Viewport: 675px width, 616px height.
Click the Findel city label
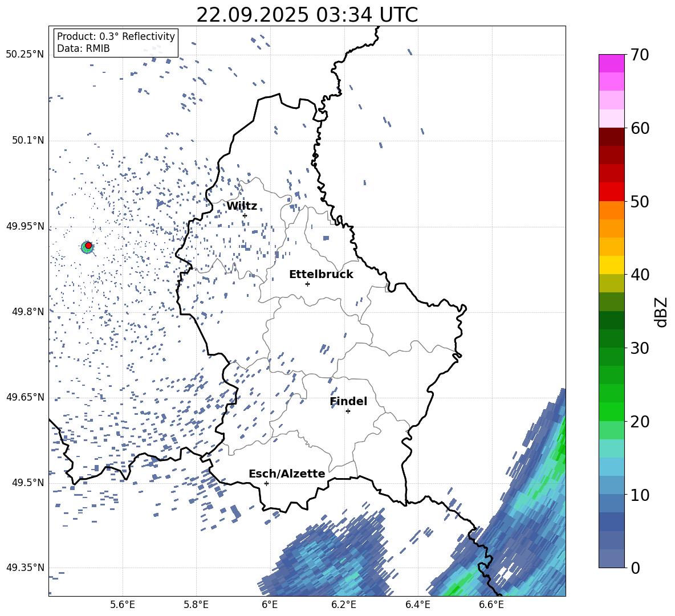pyautogui.click(x=348, y=401)
